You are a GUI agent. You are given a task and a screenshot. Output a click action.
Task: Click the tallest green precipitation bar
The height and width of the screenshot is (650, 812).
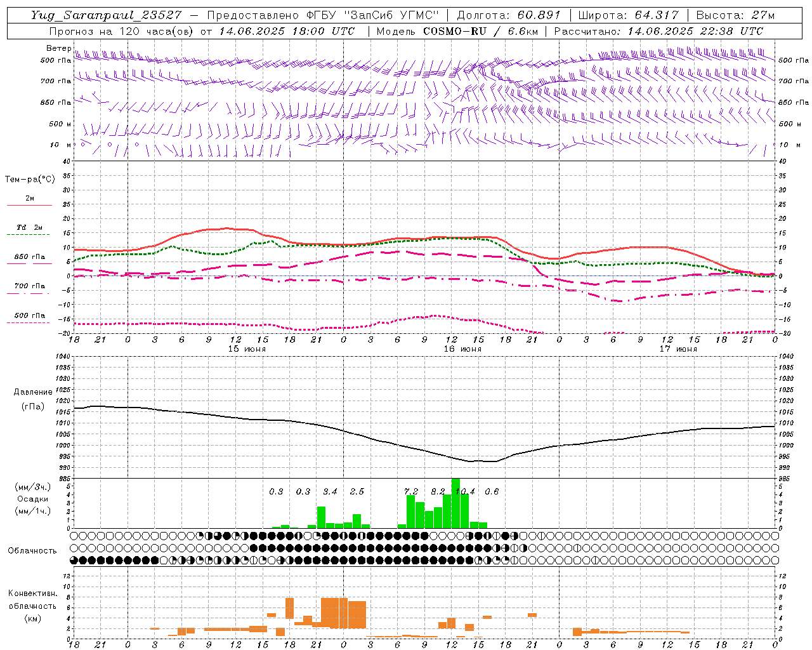(x=455, y=503)
